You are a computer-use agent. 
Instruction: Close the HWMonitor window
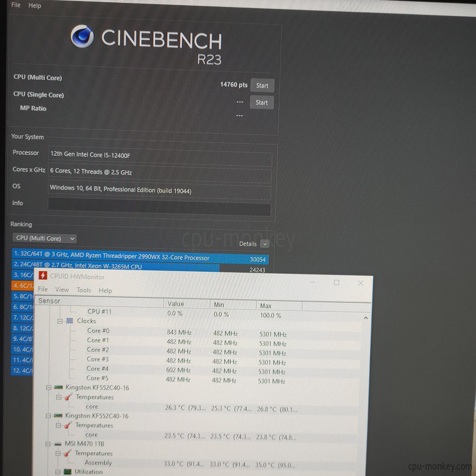tap(361, 283)
